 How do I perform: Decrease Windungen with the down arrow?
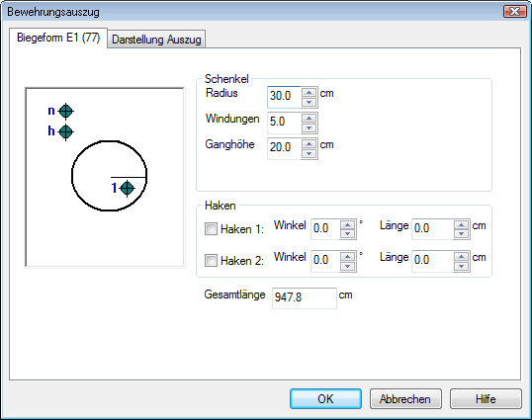[x=309, y=127]
